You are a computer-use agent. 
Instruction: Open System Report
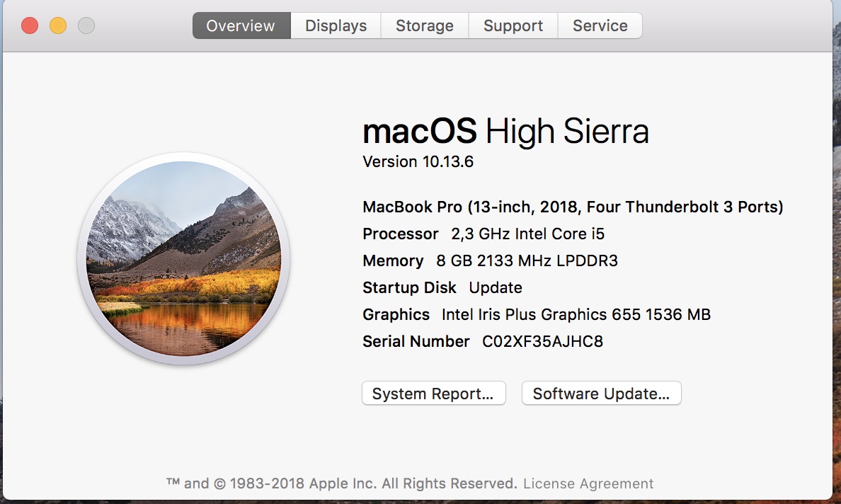[x=433, y=393]
